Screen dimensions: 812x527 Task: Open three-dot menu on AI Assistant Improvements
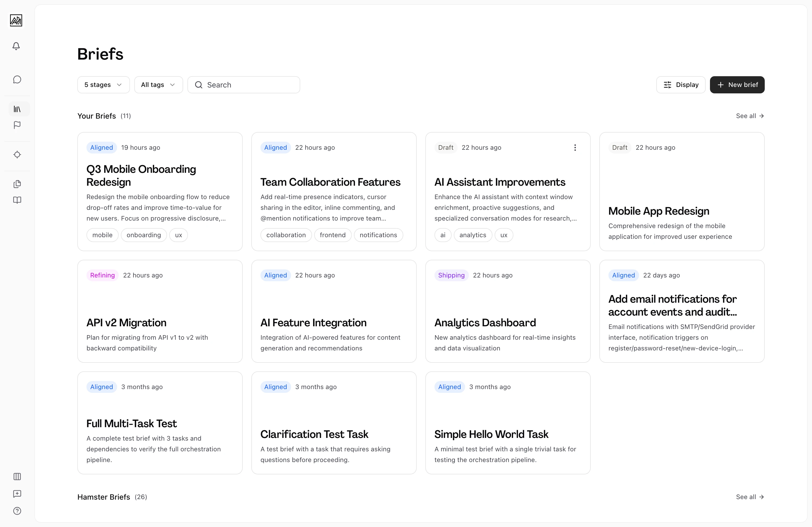click(x=575, y=148)
